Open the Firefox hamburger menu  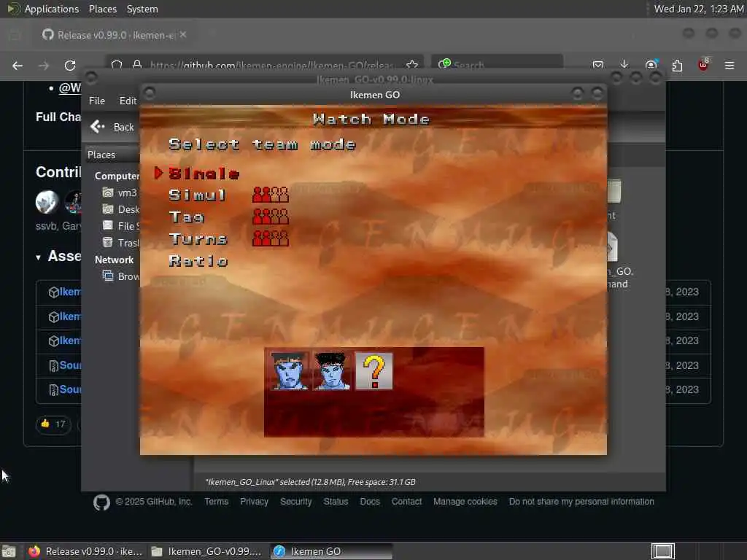[729, 65]
